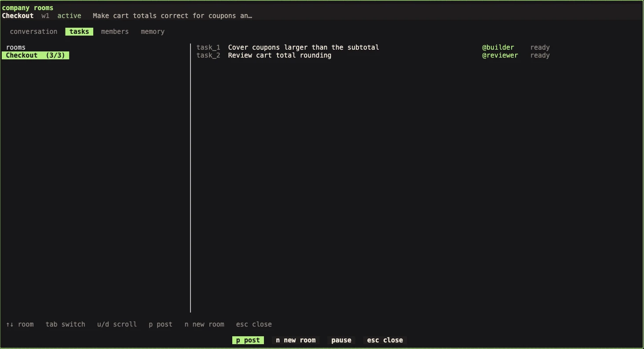Open task 'Cover coupons larger than the subtotal'
Screen dimensions: 644x349
pyautogui.click(x=304, y=47)
